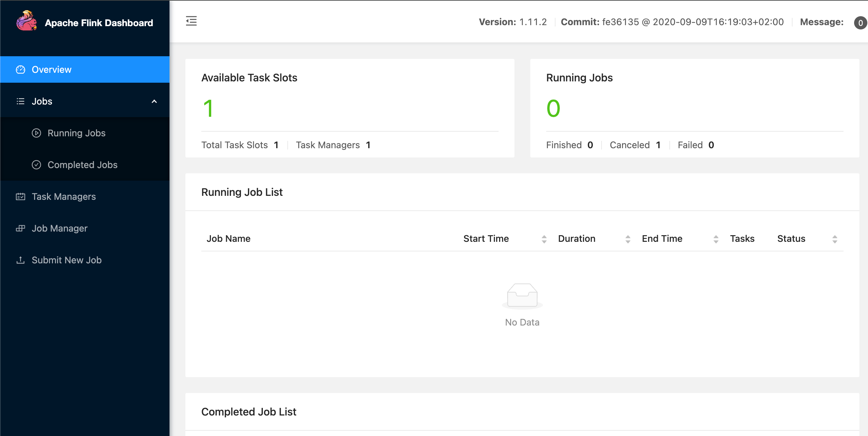This screenshot has width=868, height=436.
Task: Open the Overview menu item
Action: coord(52,70)
